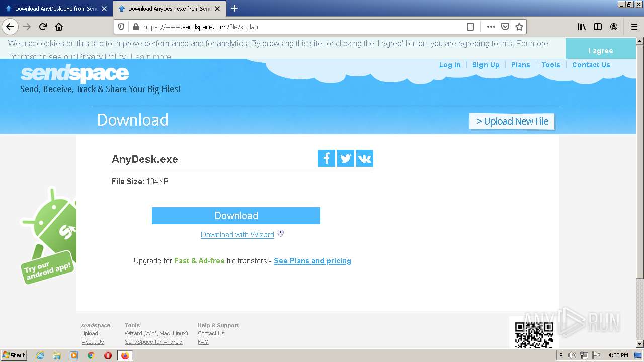Click Upload New File button
Image resolution: width=644 pixels, height=362 pixels.
coord(512,121)
